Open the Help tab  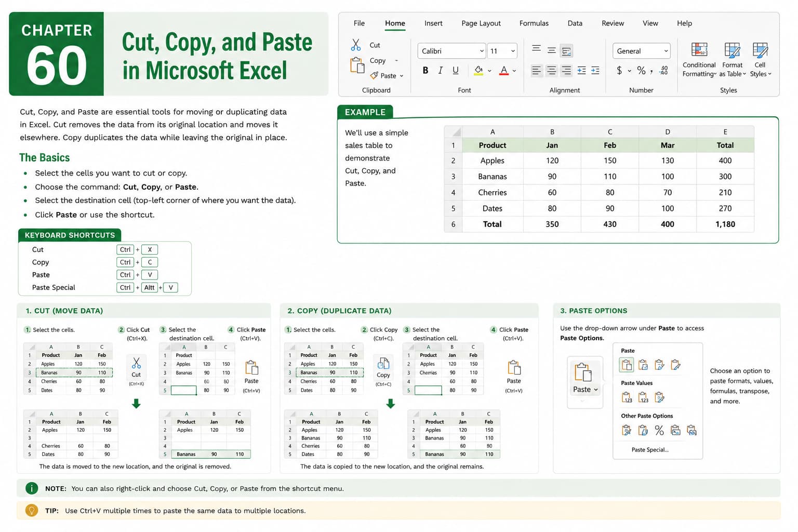(x=684, y=23)
